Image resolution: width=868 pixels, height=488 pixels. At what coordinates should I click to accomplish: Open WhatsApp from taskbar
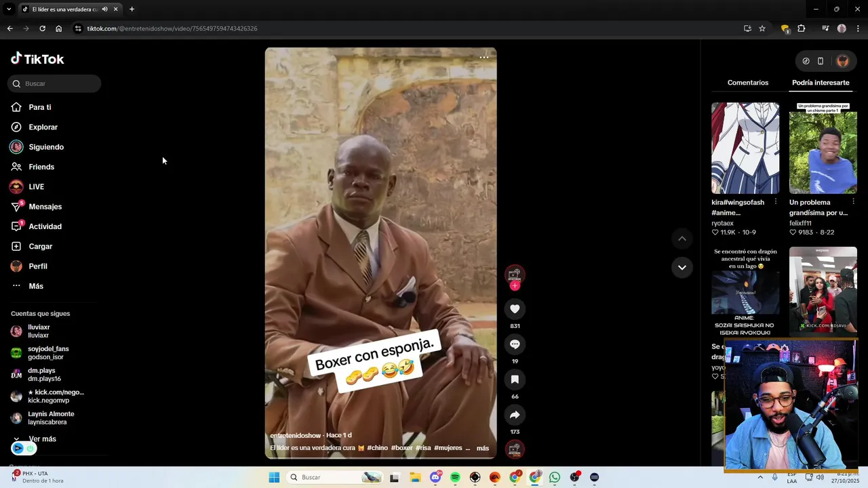pos(555,477)
